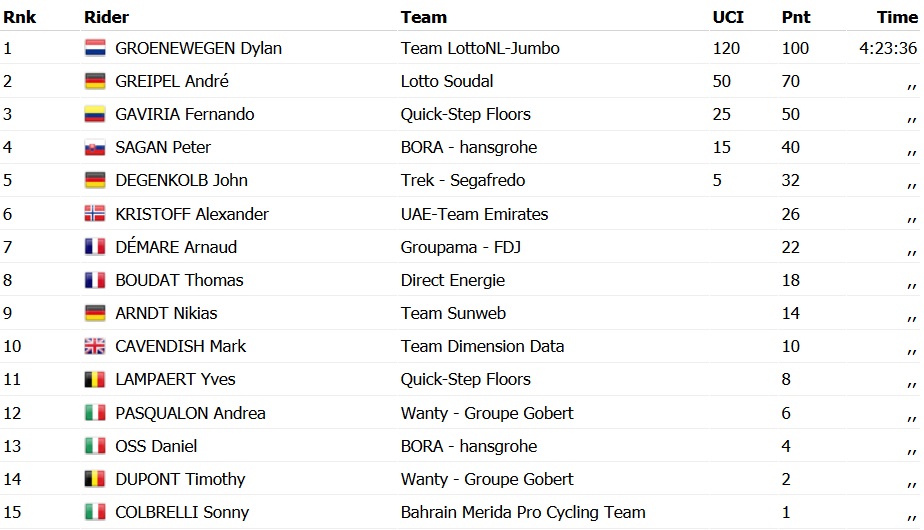The image size is (924, 530).
Task: Click the UCI column header
Action: pyautogui.click(x=727, y=17)
